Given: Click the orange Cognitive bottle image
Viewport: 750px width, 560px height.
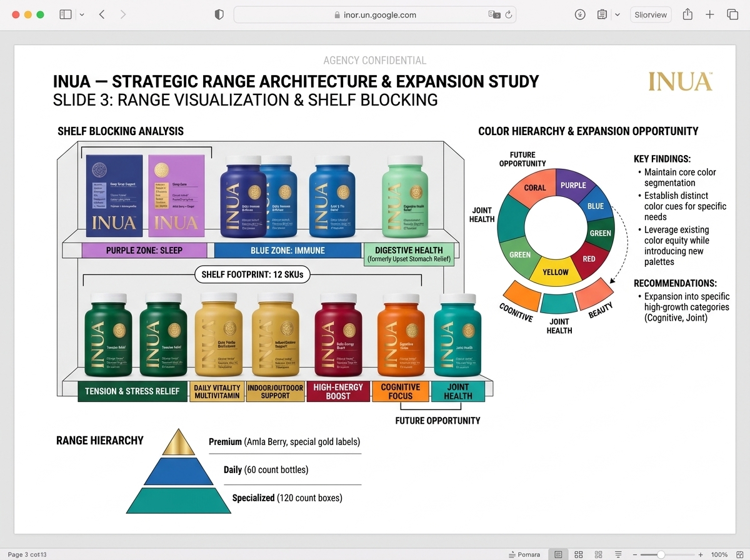Looking at the screenshot, I should pos(401,334).
